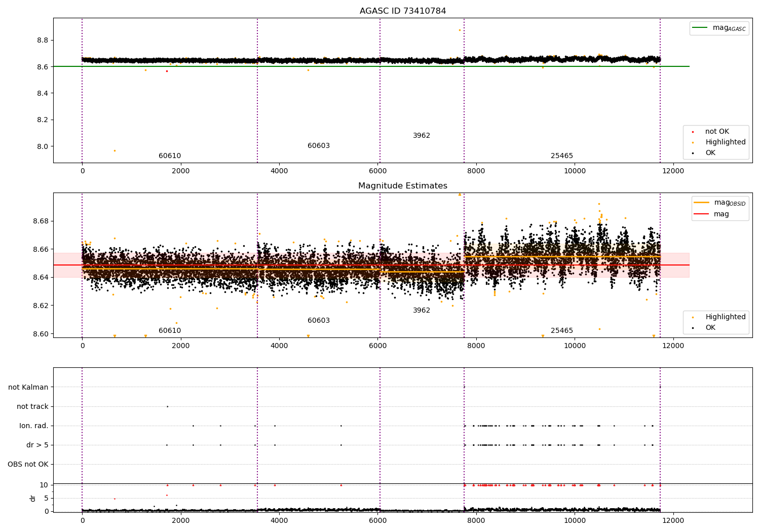Viewport: 760px width, 532px height.
Task: Click the lone 'not track' data point
Action: (167, 406)
